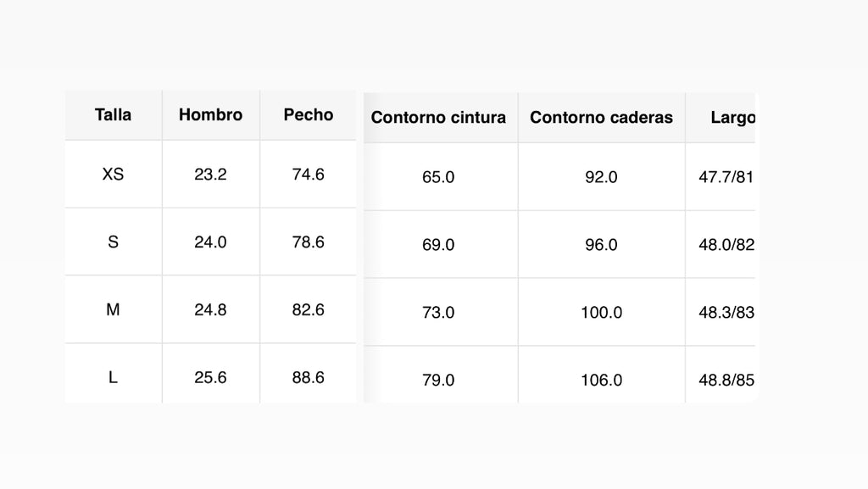Select the Pecho column header
The width and height of the screenshot is (868, 489).
pyautogui.click(x=308, y=115)
